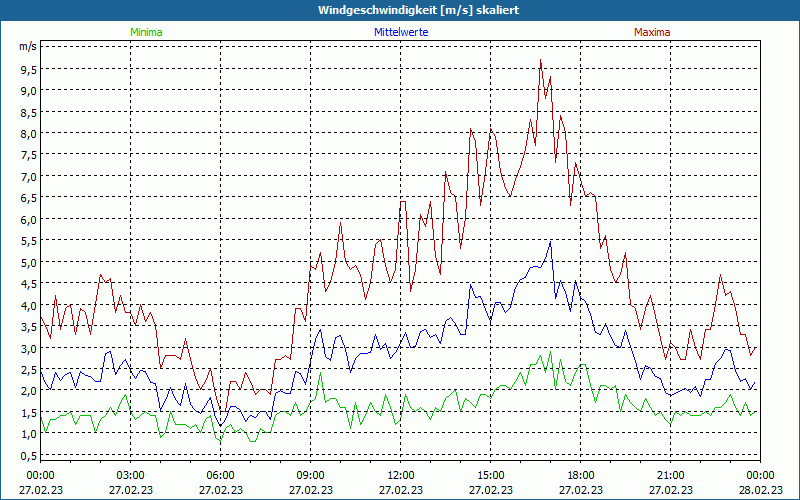Click the 6,0 y-axis value
This screenshot has height=500, width=800.
tap(29, 219)
